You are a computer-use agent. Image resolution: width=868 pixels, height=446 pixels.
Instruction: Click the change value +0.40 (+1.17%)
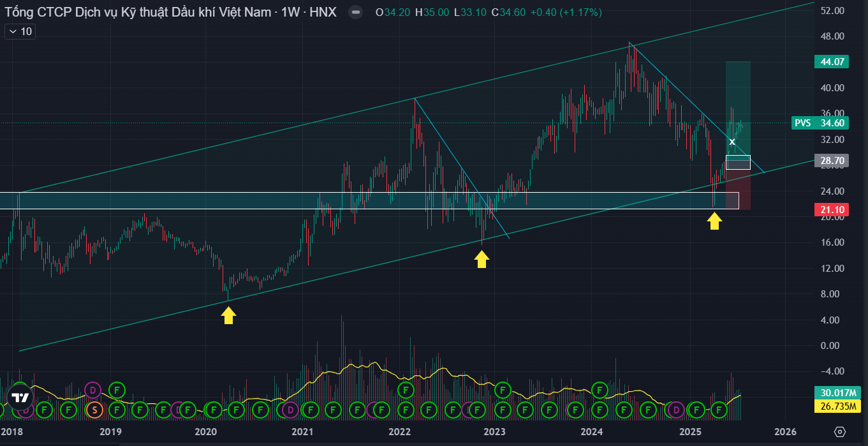point(565,12)
